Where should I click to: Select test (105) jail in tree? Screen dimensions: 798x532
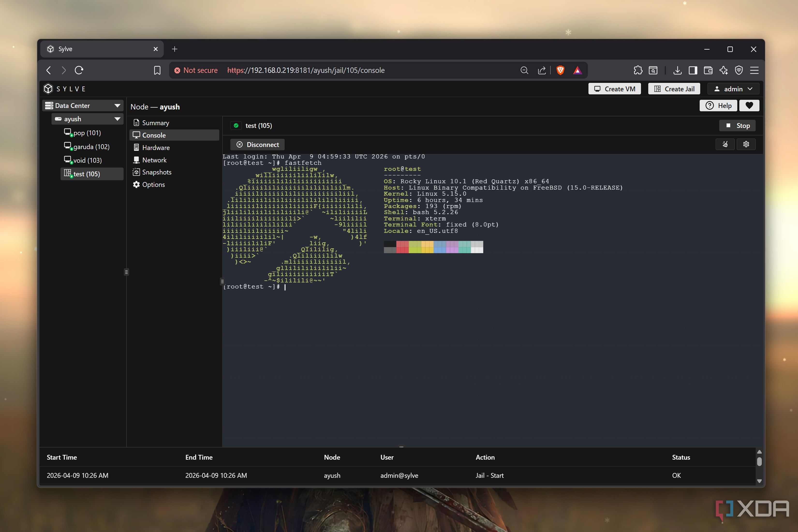click(x=92, y=174)
